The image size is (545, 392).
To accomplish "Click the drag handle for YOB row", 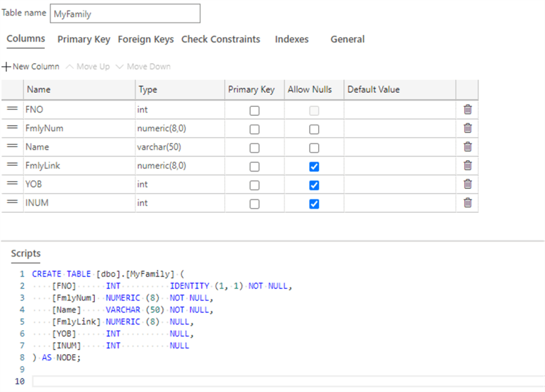I will (12, 185).
